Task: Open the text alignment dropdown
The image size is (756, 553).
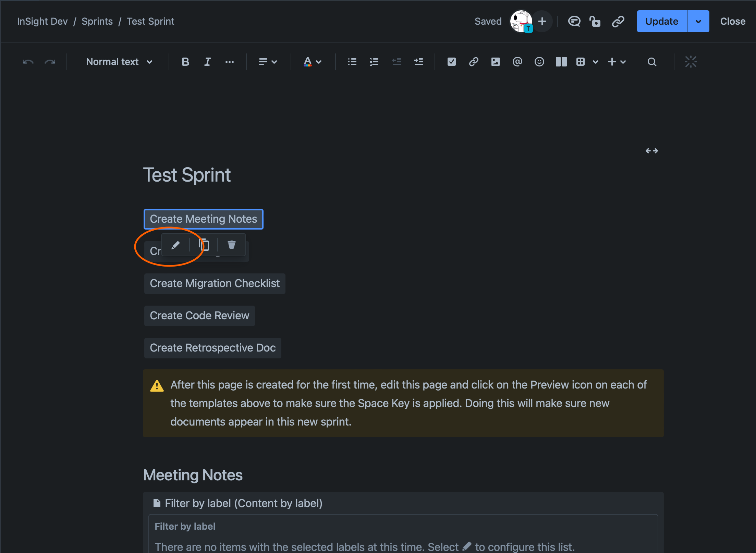Action: [268, 62]
